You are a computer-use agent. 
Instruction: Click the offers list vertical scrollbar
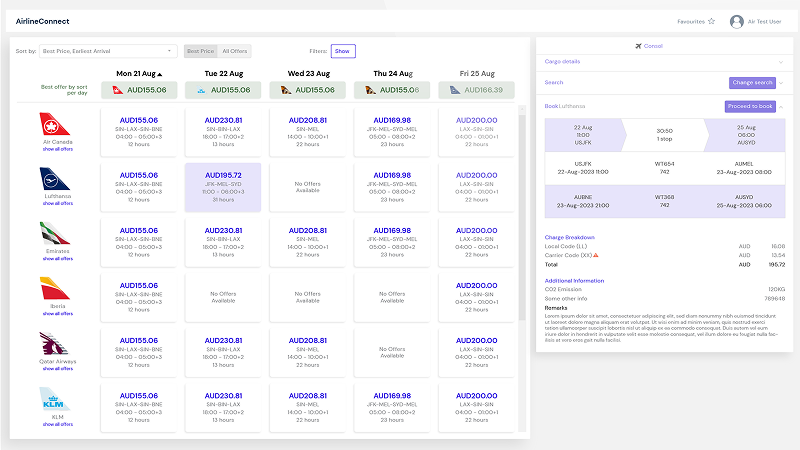pyautogui.click(x=521, y=217)
